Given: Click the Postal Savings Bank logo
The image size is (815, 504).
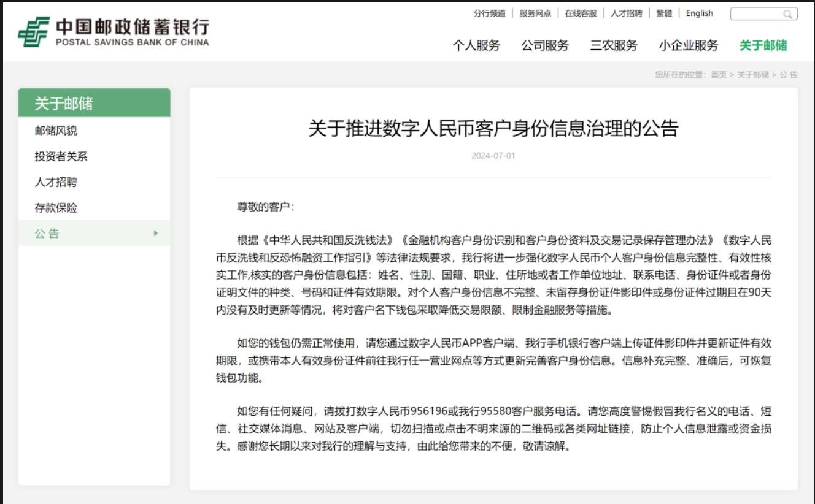Looking at the screenshot, I should click(114, 32).
